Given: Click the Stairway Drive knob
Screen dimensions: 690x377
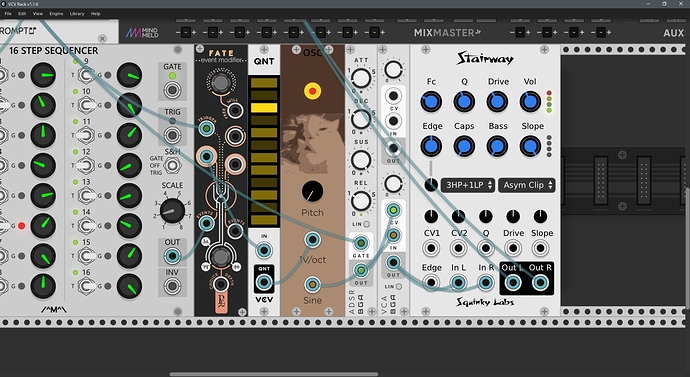Looking at the screenshot, I should click(x=497, y=102).
